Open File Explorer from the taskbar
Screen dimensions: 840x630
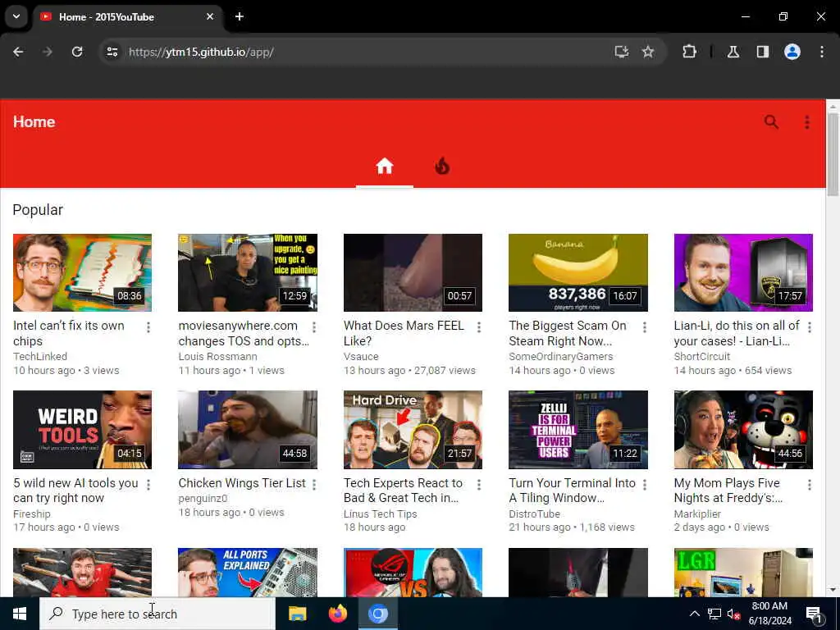[297, 614]
